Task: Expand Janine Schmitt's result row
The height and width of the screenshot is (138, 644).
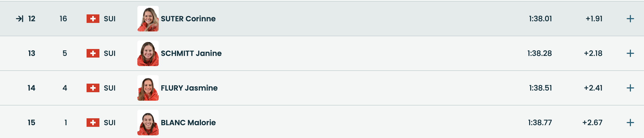Action: point(630,53)
